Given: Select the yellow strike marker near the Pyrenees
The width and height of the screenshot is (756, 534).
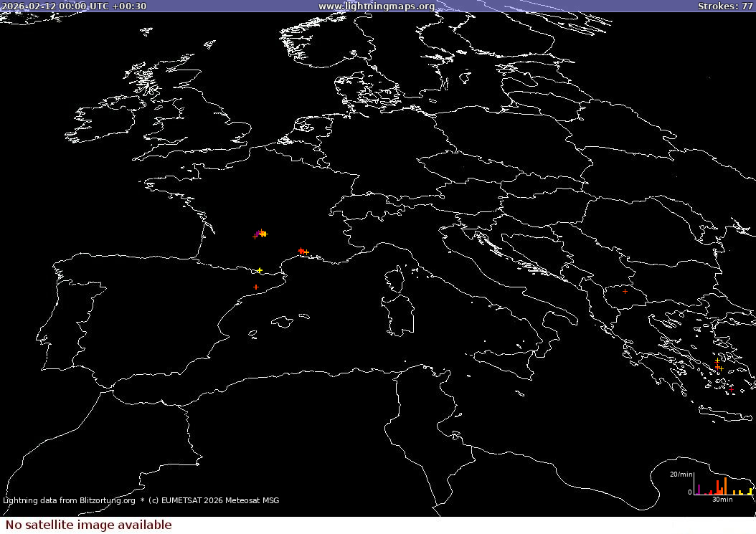Looking at the screenshot, I should [260, 271].
